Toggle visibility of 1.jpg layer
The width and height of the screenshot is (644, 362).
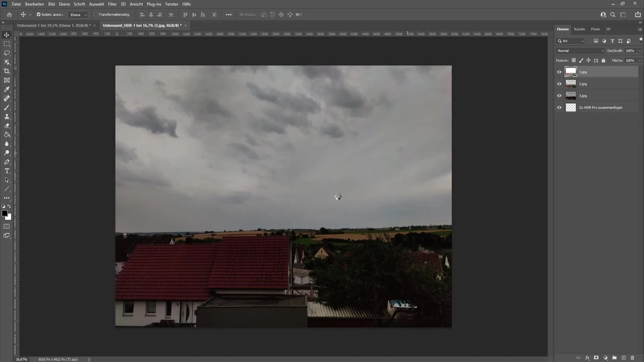pos(559,72)
